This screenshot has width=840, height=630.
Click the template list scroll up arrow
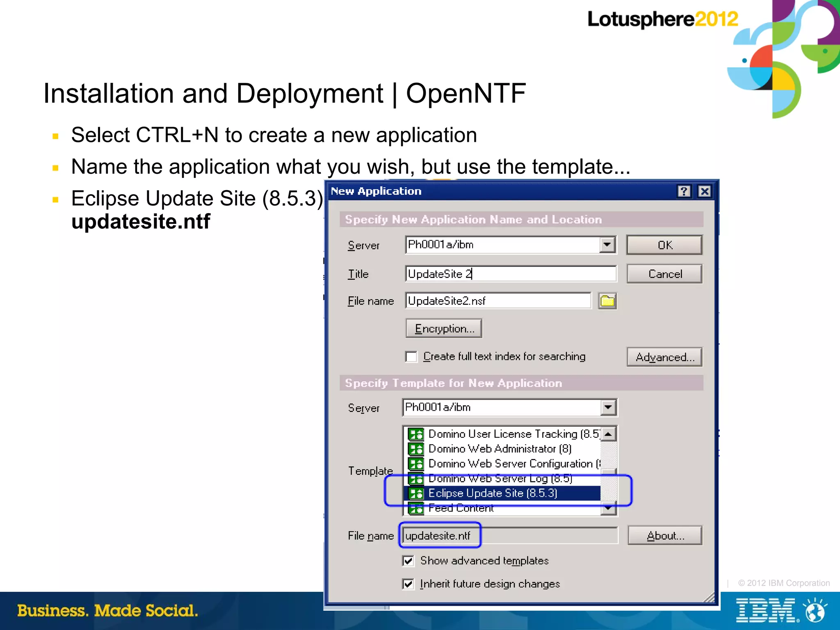tap(609, 434)
